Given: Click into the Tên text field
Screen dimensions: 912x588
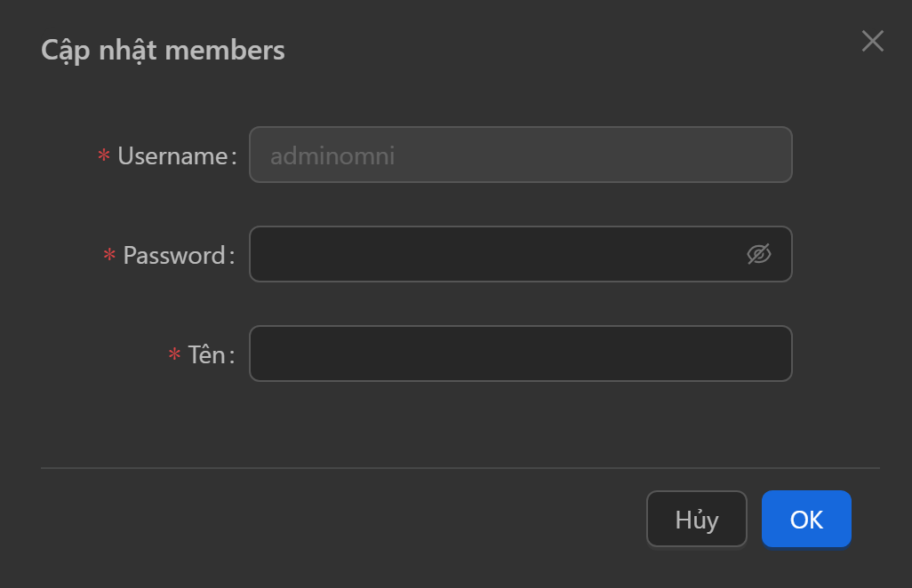Looking at the screenshot, I should click(520, 354).
